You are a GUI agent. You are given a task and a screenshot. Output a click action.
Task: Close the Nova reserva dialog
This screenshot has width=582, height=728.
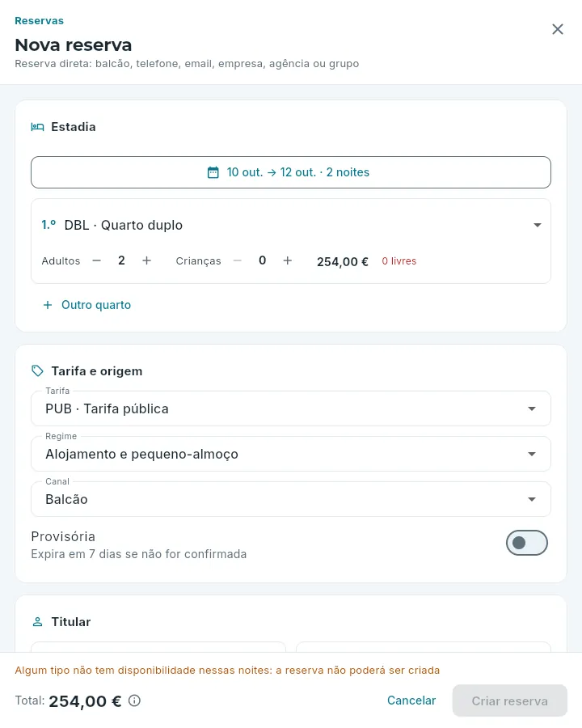(x=558, y=29)
